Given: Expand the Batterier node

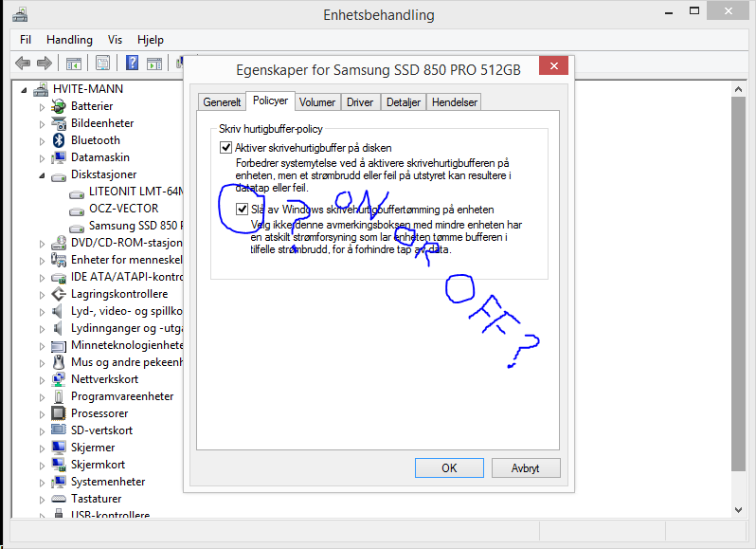Looking at the screenshot, I should point(42,106).
